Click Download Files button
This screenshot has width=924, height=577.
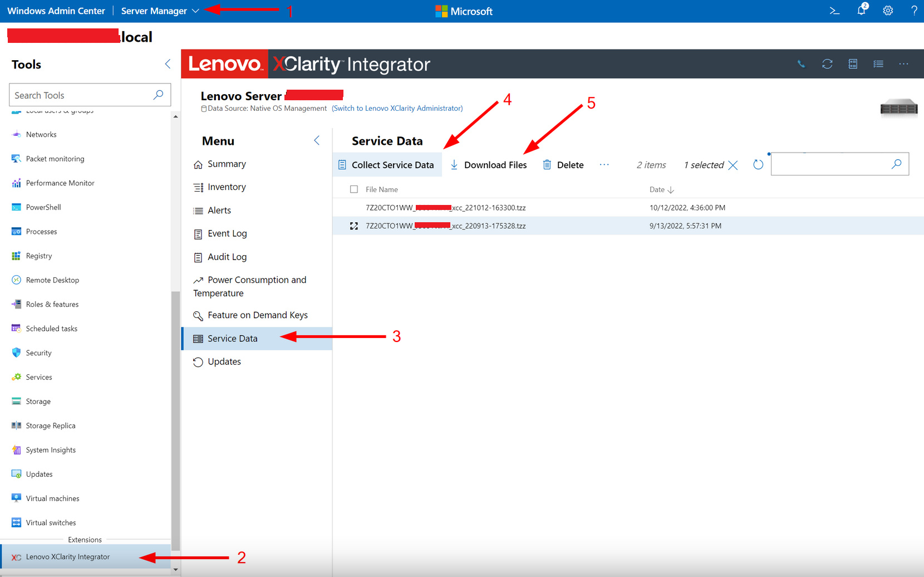(489, 165)
